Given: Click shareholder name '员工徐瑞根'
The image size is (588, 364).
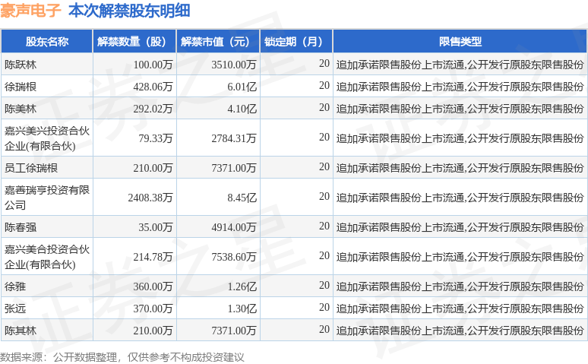Looking at the screenshot, I should click(x=30, y=168).
